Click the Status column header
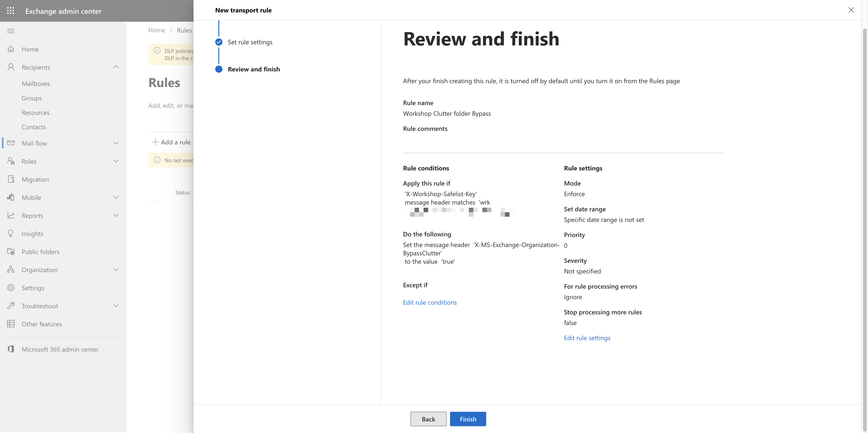868x433 pixels. tap(182, 192)
